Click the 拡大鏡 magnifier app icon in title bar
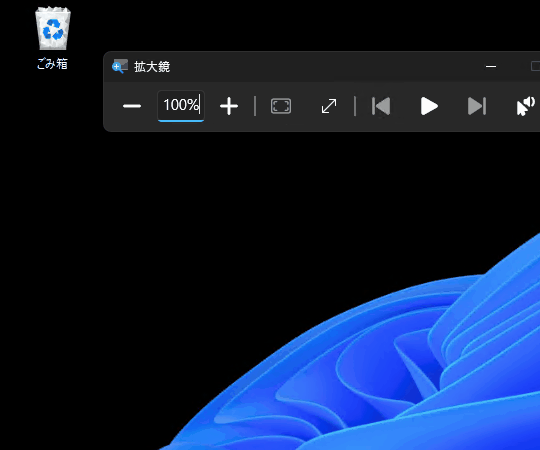Viewport: 540px width, 450px height. click(x=120, y=66)
